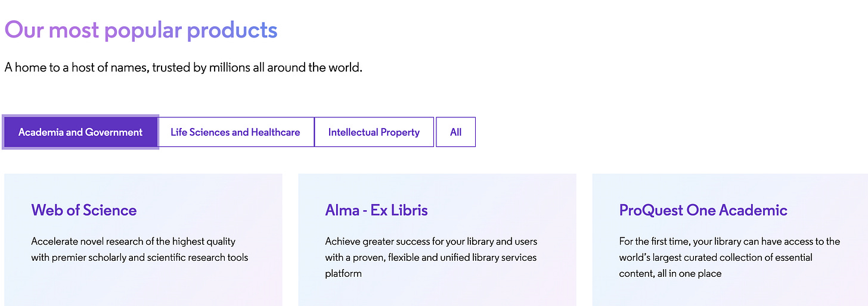The image size is (868, 306).
Task: Open the ProQuest One Academic product title
Action: [703, 210]
